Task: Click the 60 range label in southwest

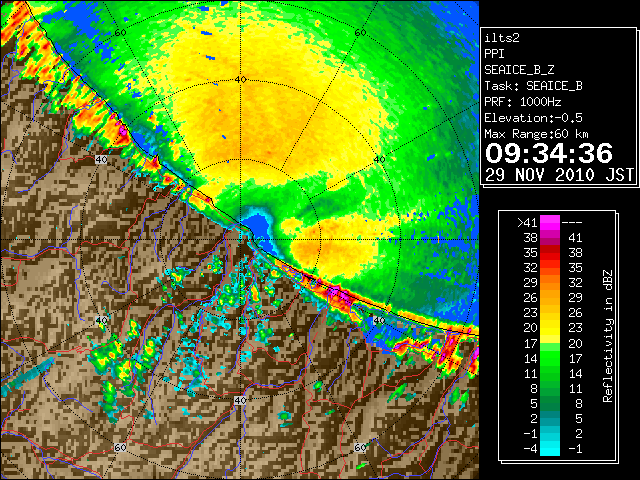Action: click(120, 448)
